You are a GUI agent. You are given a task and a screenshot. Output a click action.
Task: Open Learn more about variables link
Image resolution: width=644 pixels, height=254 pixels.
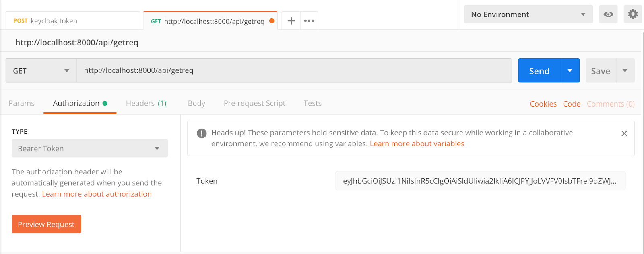417,143
